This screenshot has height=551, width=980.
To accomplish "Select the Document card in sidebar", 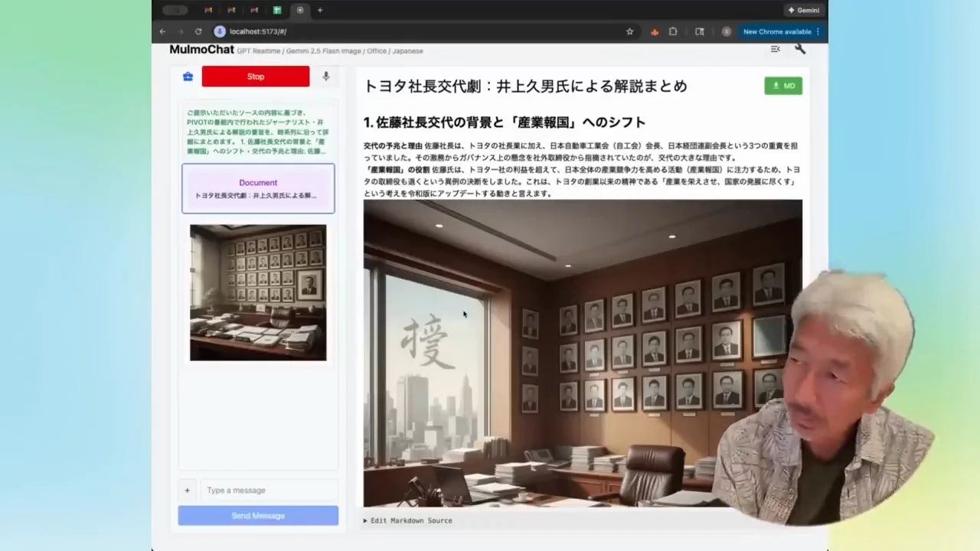I will [258, 188].
